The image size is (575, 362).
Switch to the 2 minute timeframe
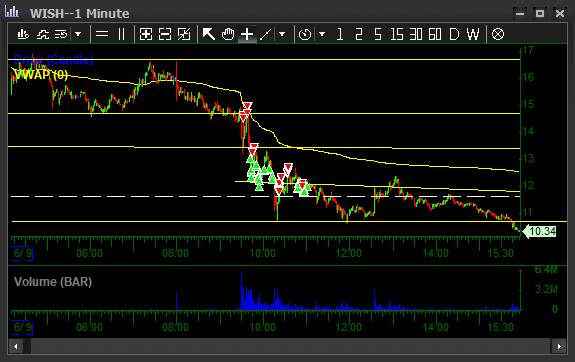359,34
